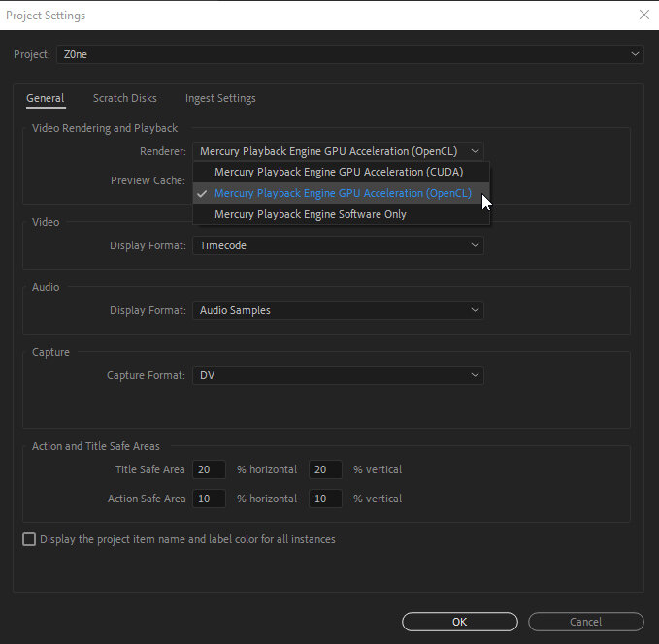Click the Action Safe Area vertical field
The image size is (659, 644).
tap(325, 499)
